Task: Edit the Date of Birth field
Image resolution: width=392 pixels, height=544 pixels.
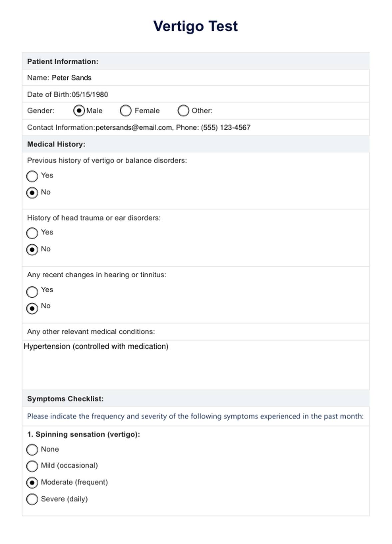Action: [x=90, y=94]
